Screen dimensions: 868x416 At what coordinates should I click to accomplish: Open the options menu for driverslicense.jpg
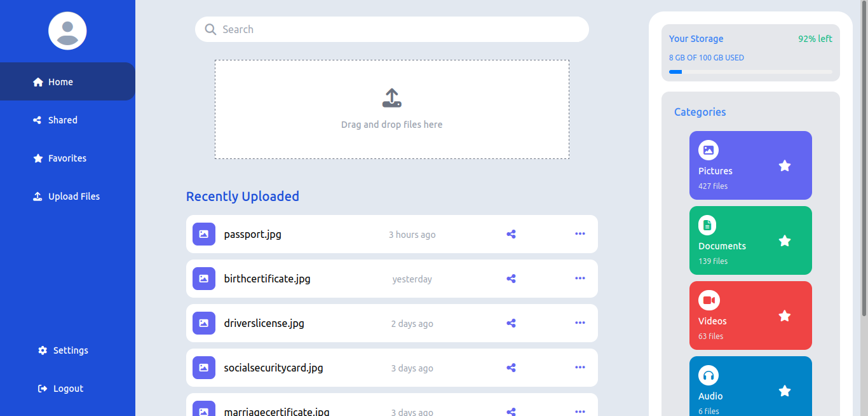(x=580, y=322)
